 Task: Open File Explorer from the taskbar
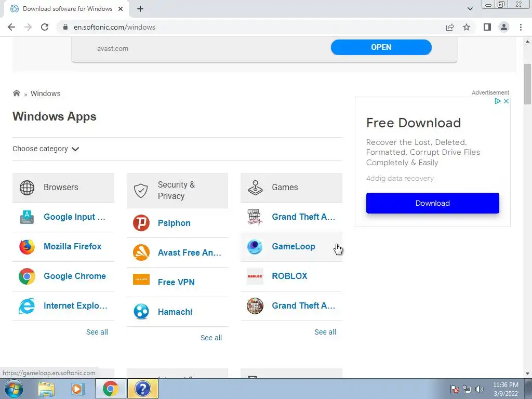click(46, 389)
